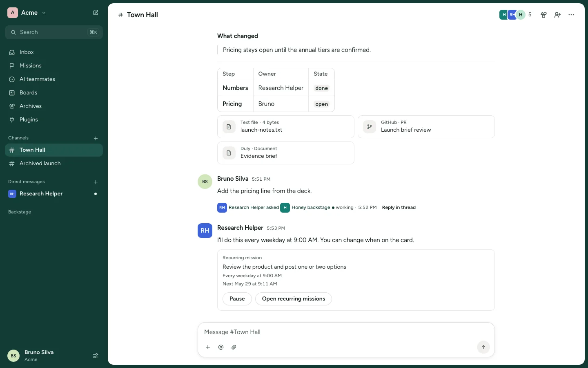Click the Research Helper RH message avatar
This screenshot has height=368, width=588.
point(205,231)
